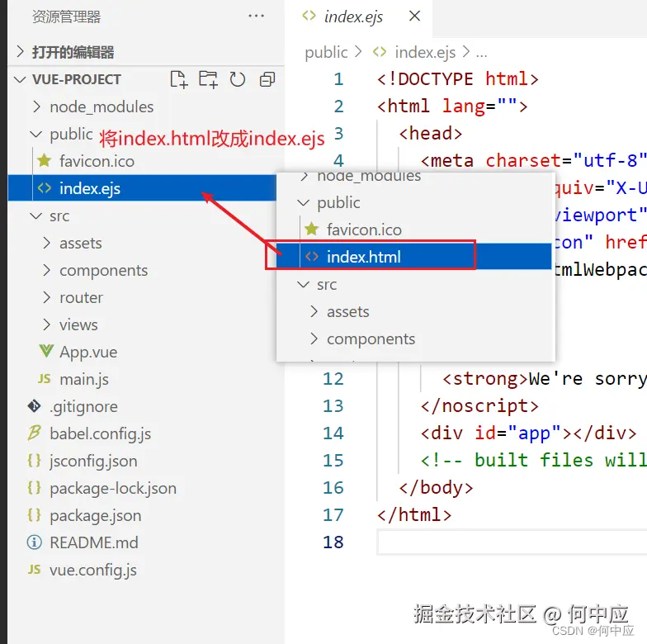
Task: Click the git icon beside .gitignore
Action: click(x=35, y=406)
